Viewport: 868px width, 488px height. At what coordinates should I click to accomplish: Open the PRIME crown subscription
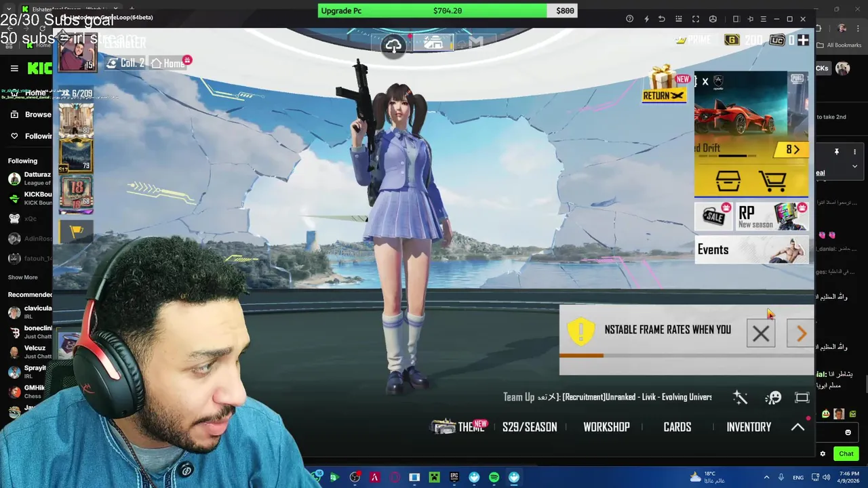[x=692, y=40]
